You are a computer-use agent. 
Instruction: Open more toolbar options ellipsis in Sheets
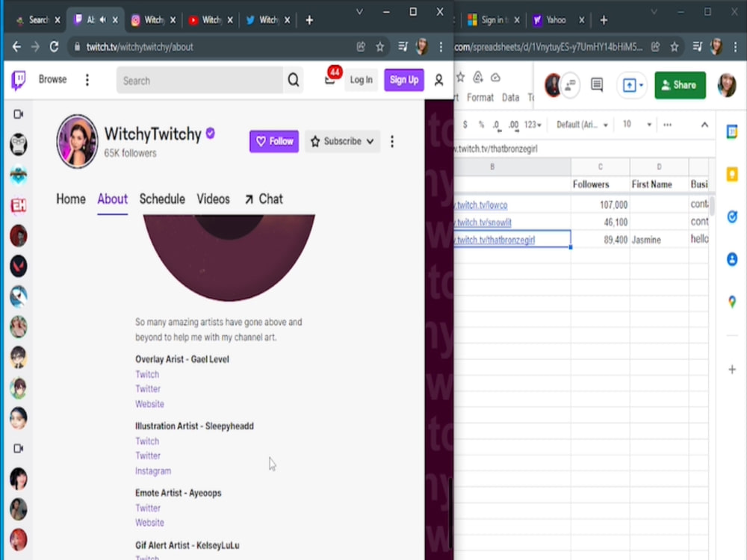pos(667,125)
